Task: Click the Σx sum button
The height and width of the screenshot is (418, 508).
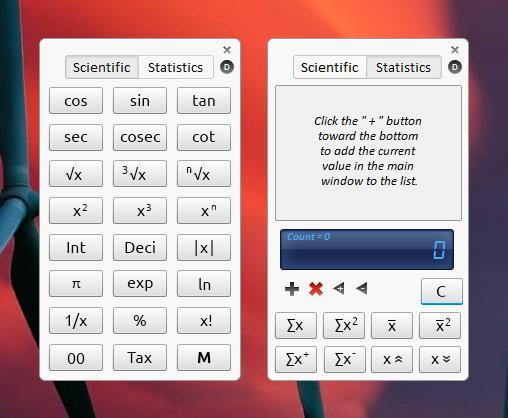Action: click(x=296, y=325)
